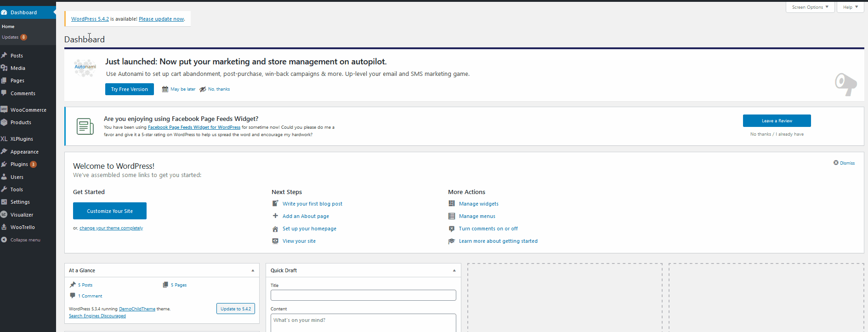Image resolution: width=868 pixels, height=332 pixels.
Task: Click the Posts pushpin icon in sidebar
Action: (4, 56)
